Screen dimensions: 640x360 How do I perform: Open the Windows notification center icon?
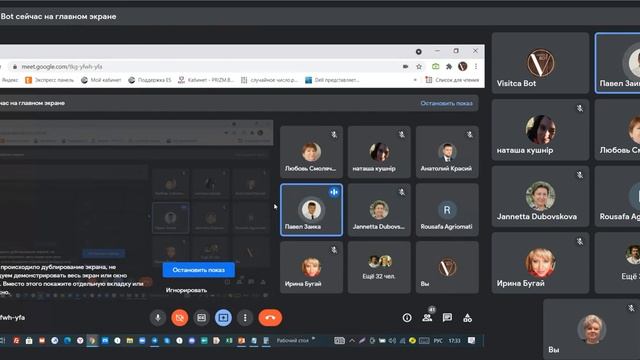pyautogui.click(x=471, y=341)
